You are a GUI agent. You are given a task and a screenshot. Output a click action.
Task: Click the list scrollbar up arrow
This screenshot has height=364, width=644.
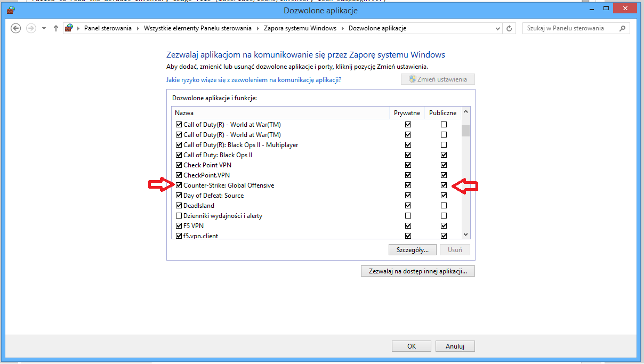click(x=465, y=112)
